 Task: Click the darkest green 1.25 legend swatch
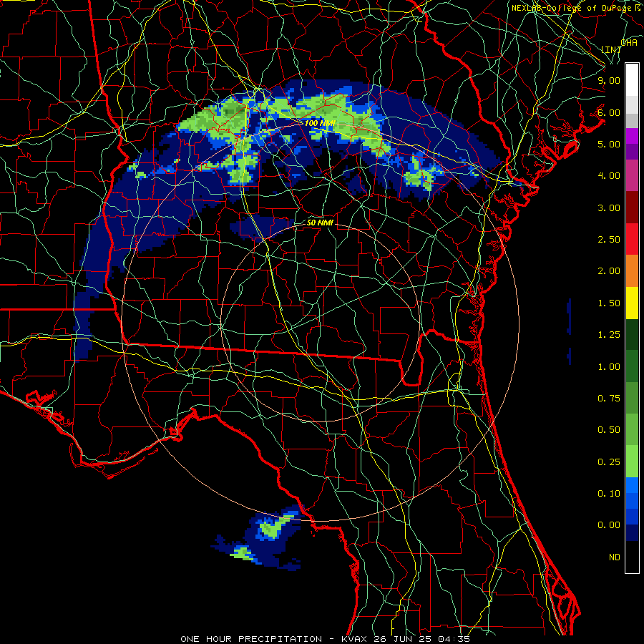[632, 334]
